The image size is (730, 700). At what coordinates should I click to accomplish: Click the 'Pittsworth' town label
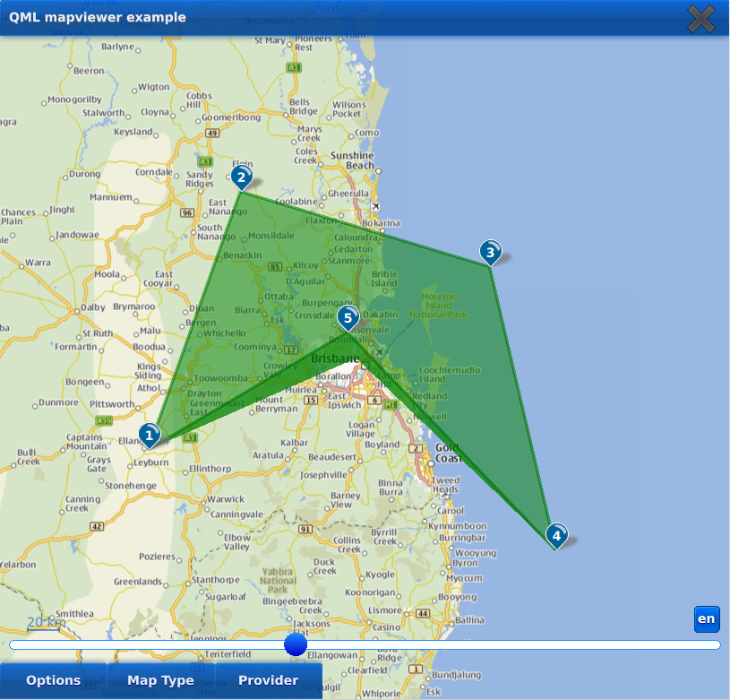pos(112,404)
